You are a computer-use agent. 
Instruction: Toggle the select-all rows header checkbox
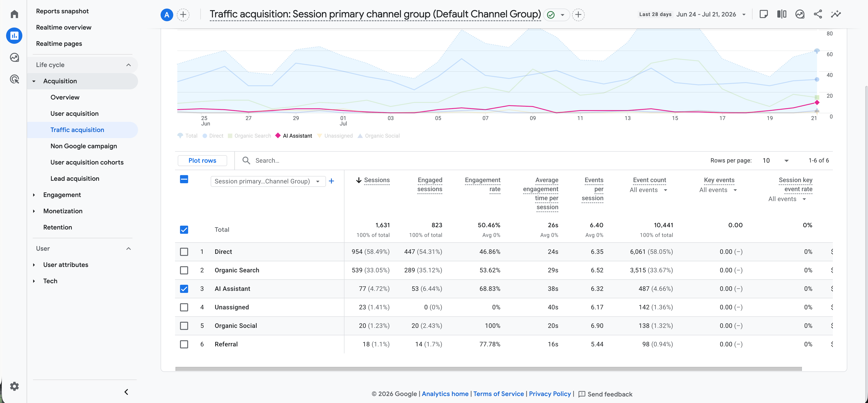(x=184, y=179)
